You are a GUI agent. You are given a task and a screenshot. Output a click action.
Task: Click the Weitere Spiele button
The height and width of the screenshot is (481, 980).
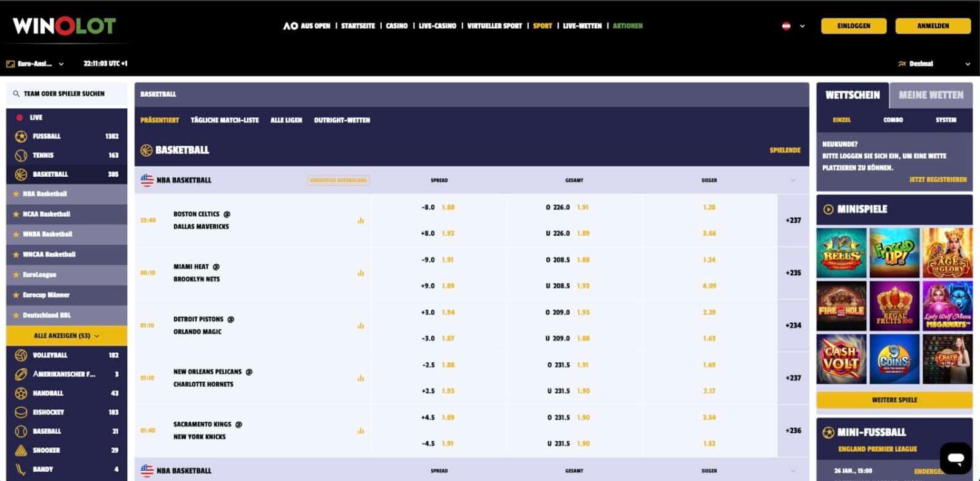tap(894, 400)
